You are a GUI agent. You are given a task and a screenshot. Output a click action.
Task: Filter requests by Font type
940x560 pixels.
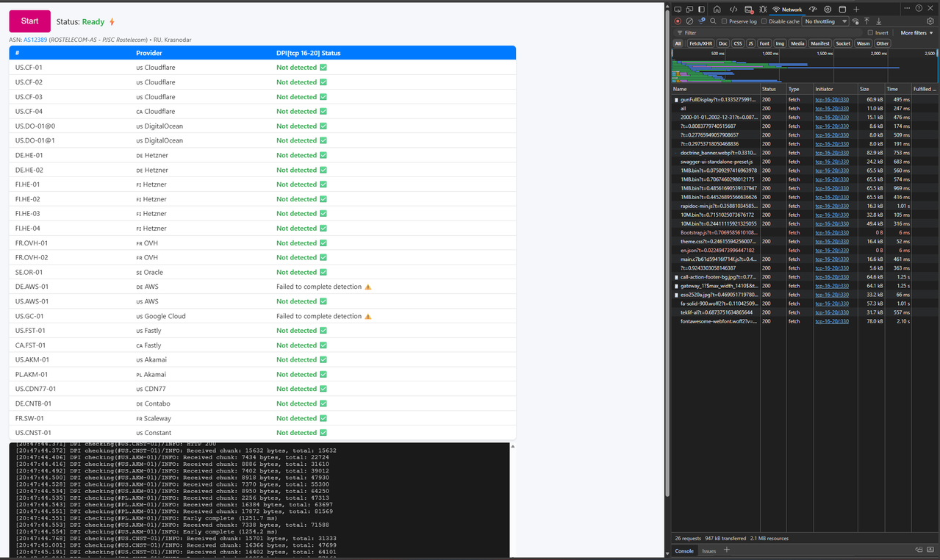[764, 43]
